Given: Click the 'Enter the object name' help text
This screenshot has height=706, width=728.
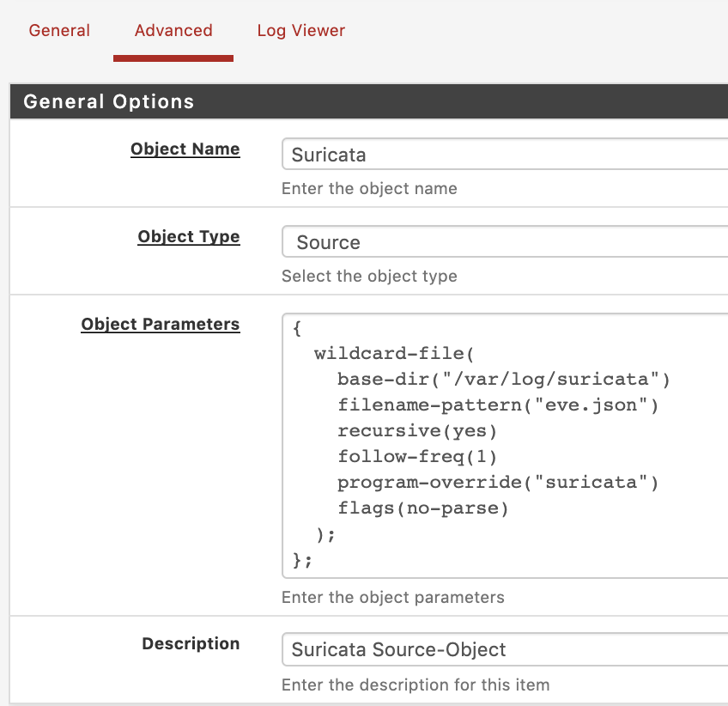Looking at the screenshot, I should tap(369, 189).
